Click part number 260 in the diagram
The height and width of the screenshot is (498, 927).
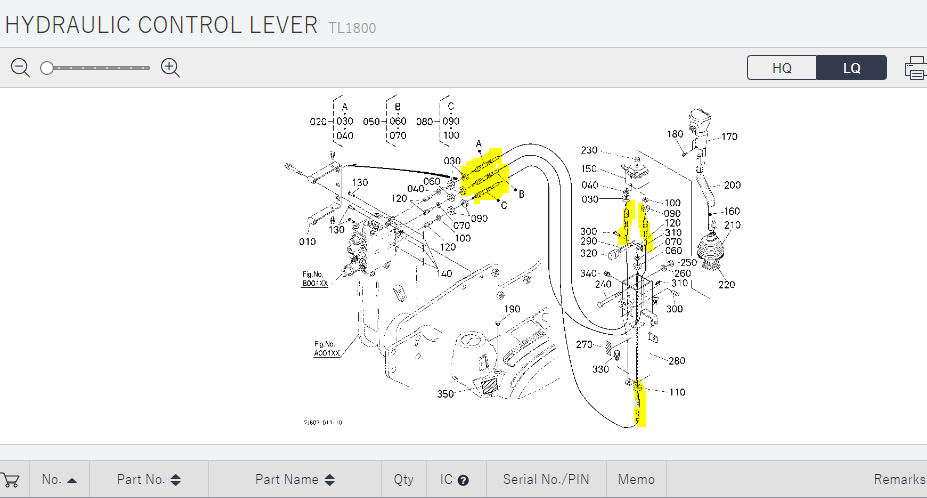pyautogui.click(x=682, y=273)
